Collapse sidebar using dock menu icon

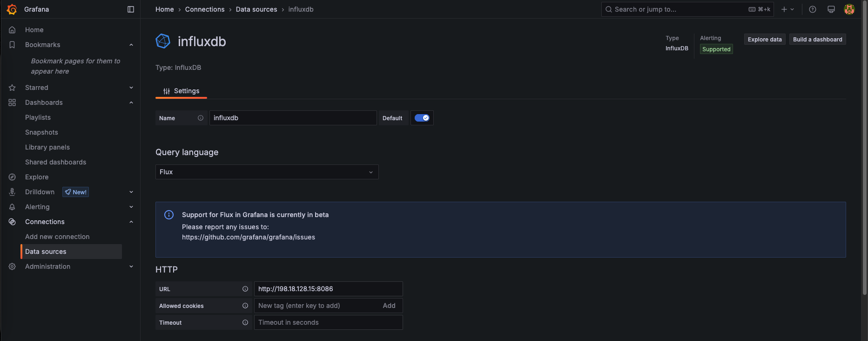click(x=131, y=9)
